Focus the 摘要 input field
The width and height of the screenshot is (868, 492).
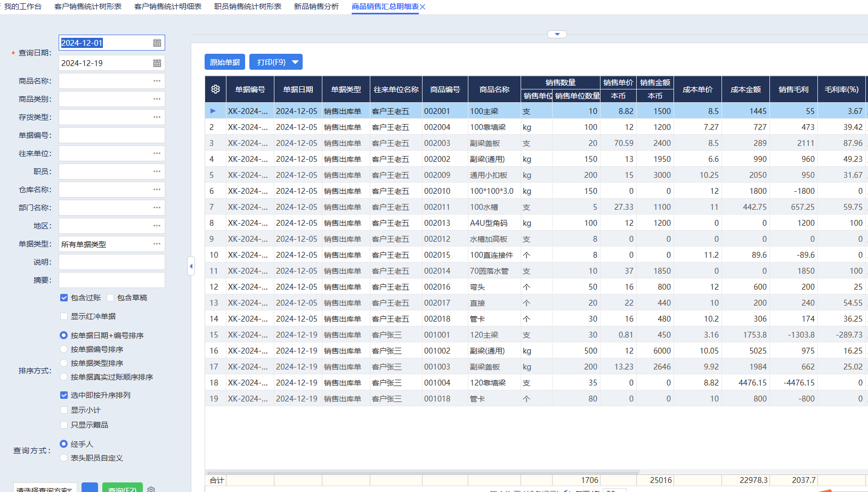point(112,280)
